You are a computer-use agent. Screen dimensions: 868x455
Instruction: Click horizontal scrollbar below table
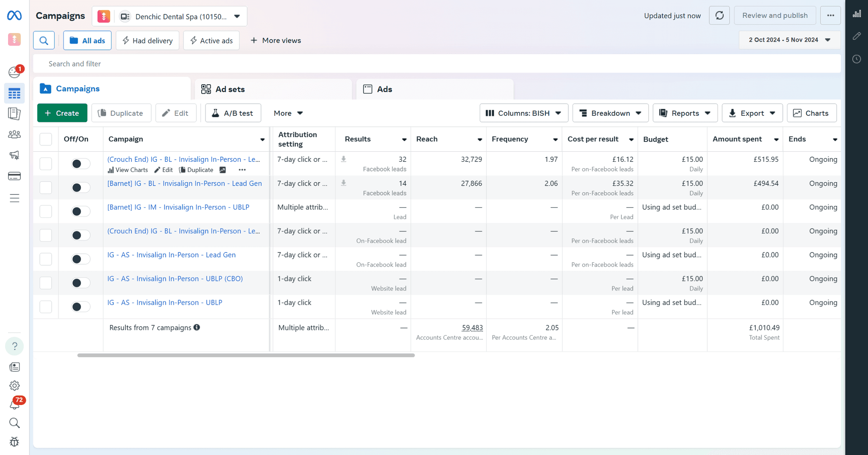coord(246,355)
